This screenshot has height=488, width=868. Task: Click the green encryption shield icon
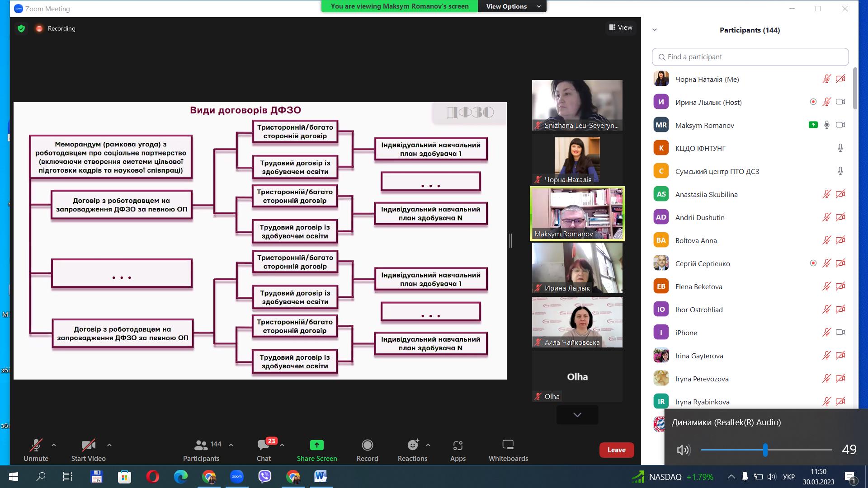21,28
